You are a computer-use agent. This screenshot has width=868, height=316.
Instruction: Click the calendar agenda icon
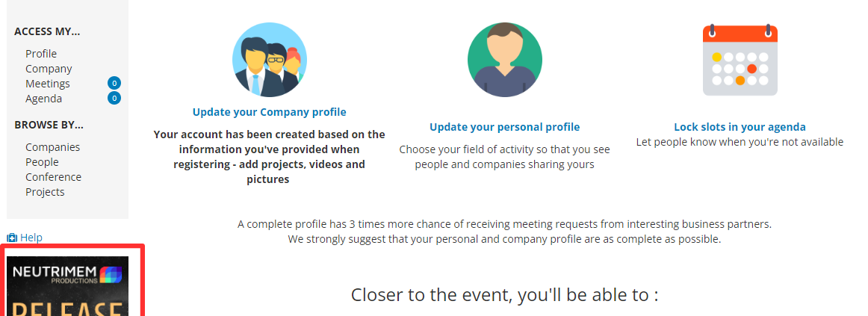[x=740, y=60]
